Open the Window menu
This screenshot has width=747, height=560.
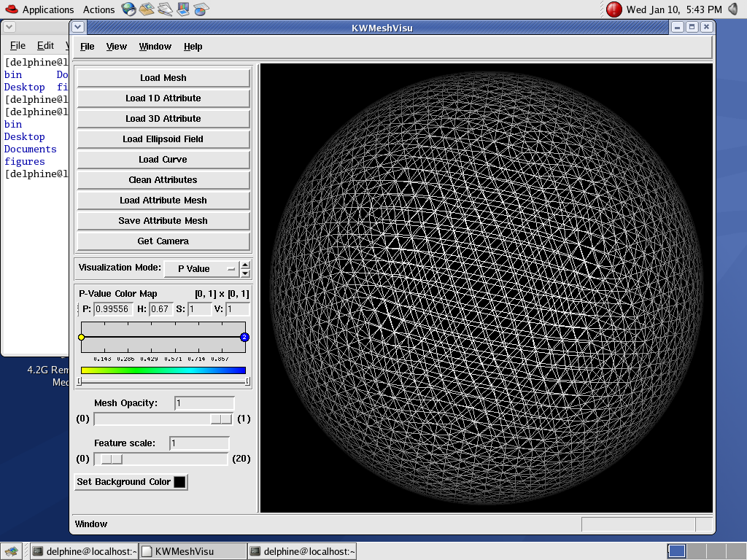click(x=155, y=47)
